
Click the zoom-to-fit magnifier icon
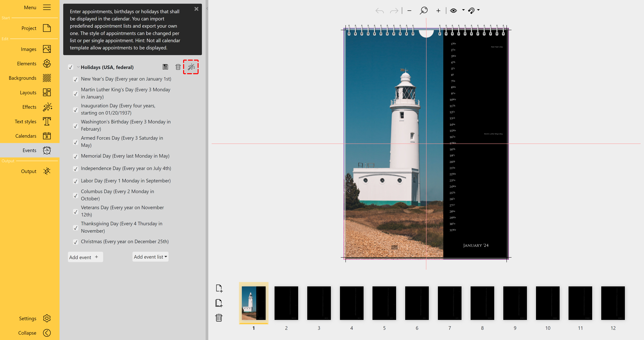424,11
